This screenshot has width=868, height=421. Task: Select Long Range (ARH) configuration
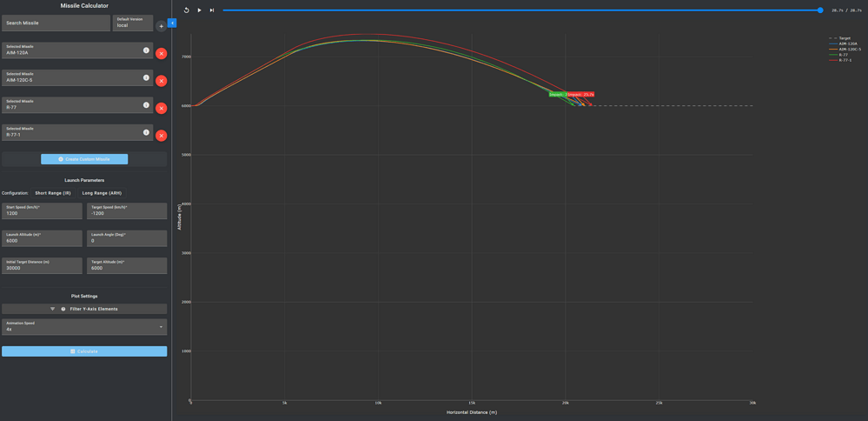click(102, 193)
